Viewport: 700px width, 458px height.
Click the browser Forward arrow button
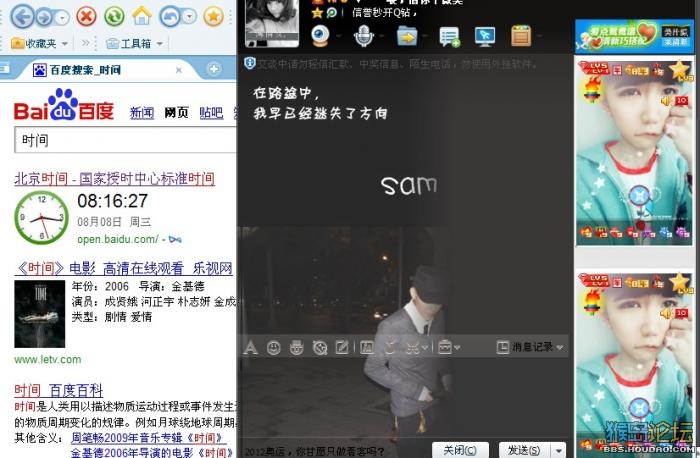[45, 17]
